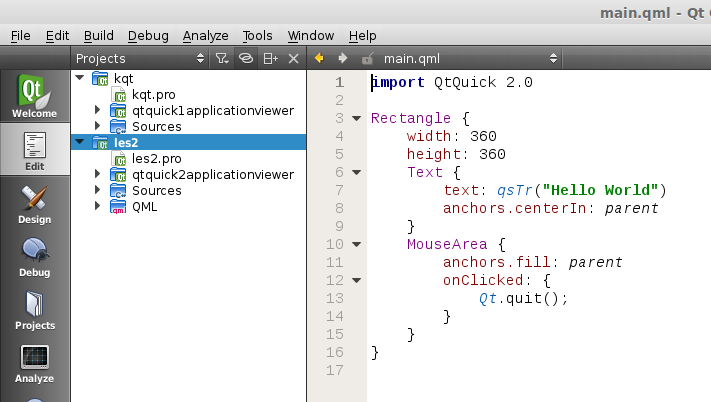Collapse the les2 project node
This screenshot has width=711, height=402.
[x=80, y=142]
